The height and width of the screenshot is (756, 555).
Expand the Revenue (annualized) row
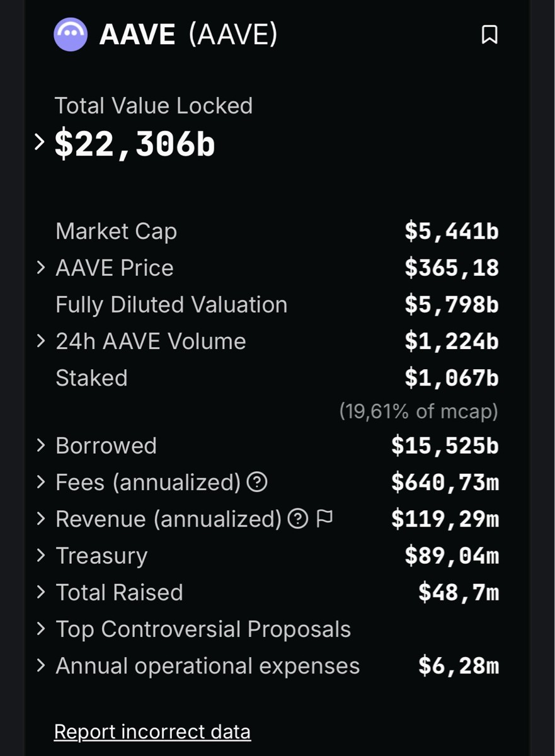(x=41, y=519)
